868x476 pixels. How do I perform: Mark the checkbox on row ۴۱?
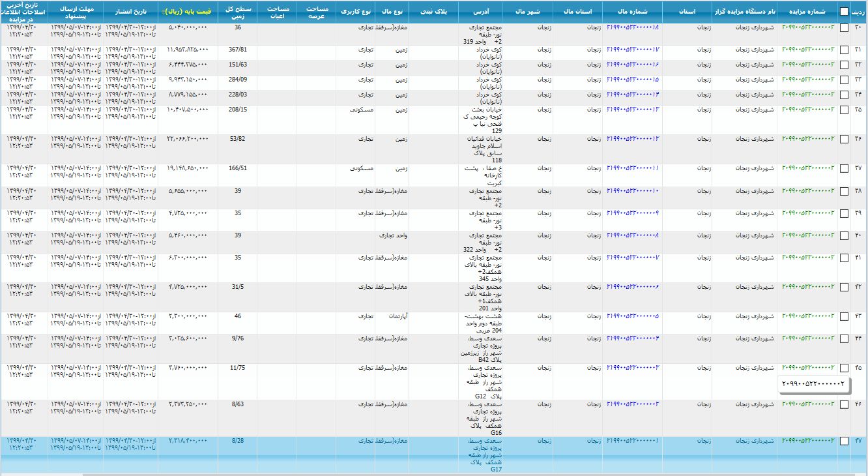[844, 258]
